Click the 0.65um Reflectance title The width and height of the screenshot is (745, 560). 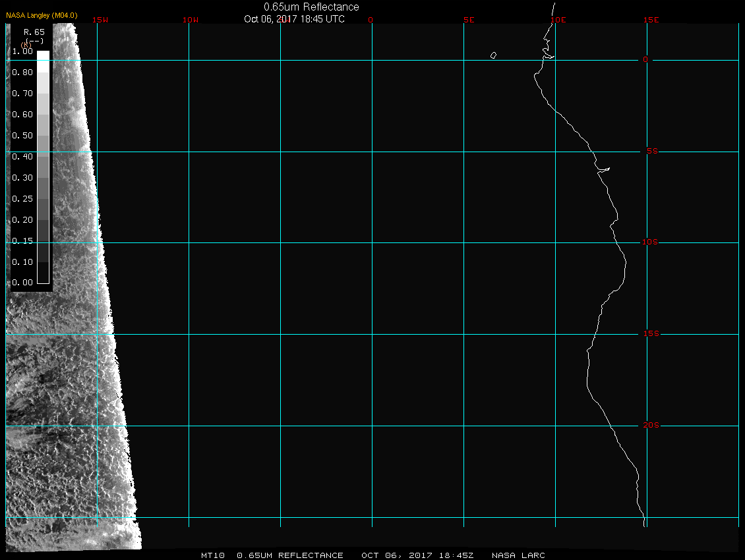point(311,7)
